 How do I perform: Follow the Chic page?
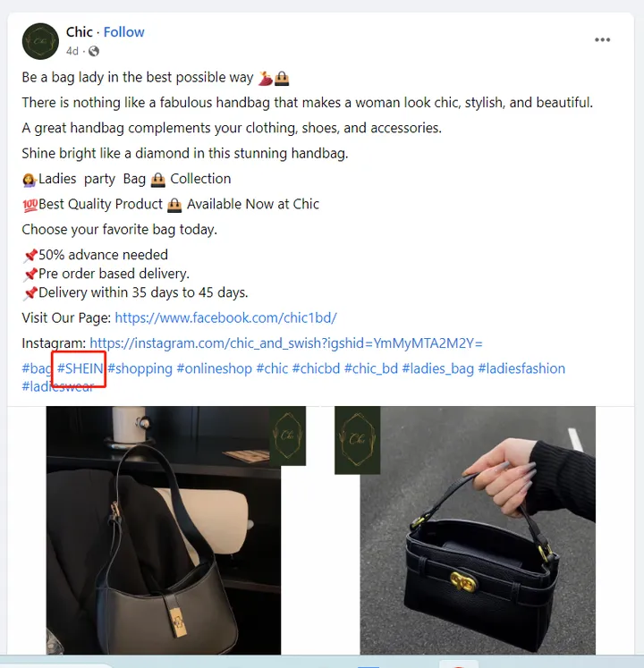124,32
